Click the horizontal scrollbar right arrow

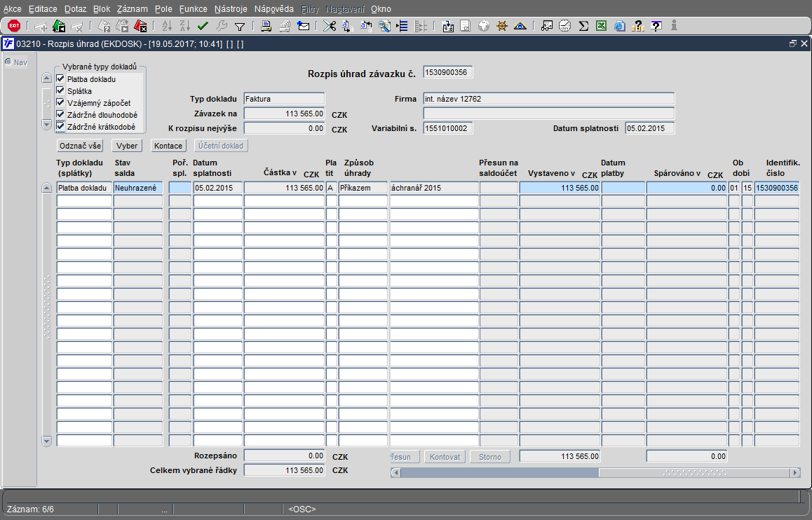pos(795,472)
